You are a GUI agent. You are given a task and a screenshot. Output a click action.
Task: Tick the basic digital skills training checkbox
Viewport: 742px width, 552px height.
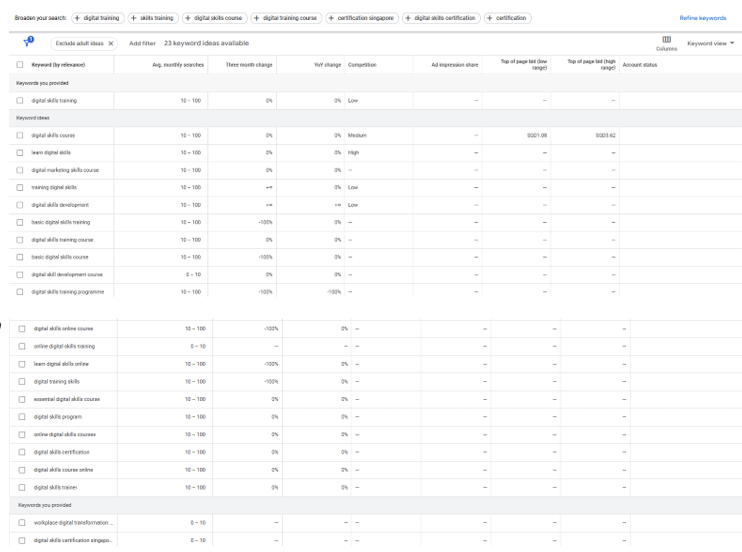21,221
